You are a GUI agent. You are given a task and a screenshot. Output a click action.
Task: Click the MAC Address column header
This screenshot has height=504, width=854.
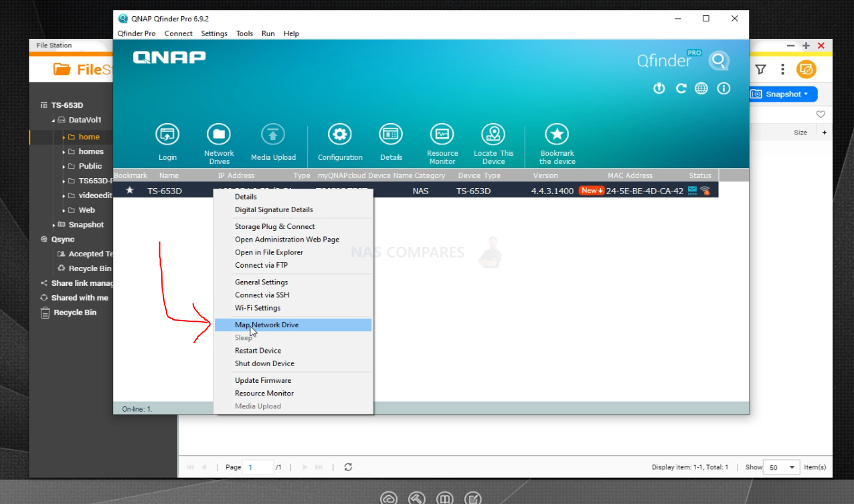[630, 175]
